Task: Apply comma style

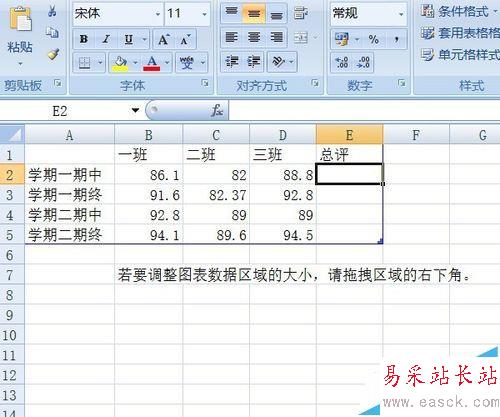Action: coord(396,39)
